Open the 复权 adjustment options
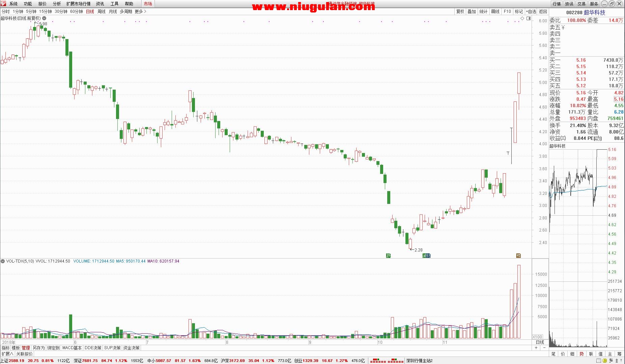This screenshot has width=625, height=364. [460, 11]
